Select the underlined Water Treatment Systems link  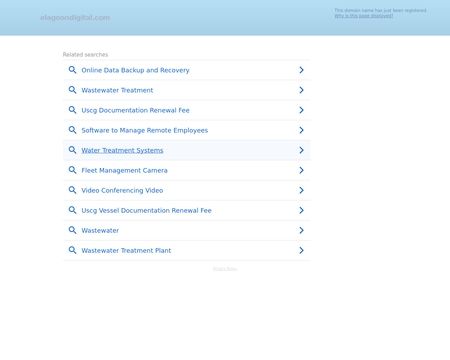[x=122, y=150]
